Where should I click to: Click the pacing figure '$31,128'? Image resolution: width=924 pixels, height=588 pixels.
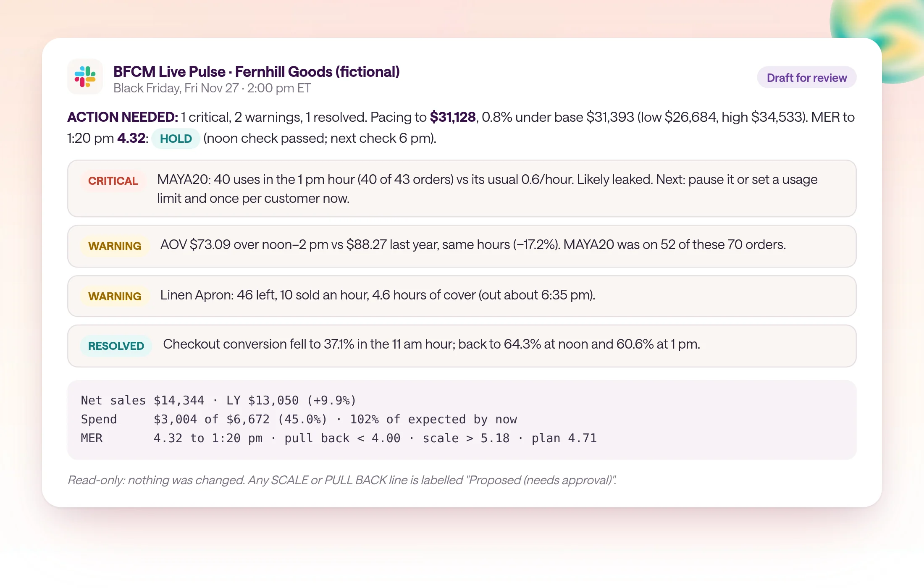(452, 117)
